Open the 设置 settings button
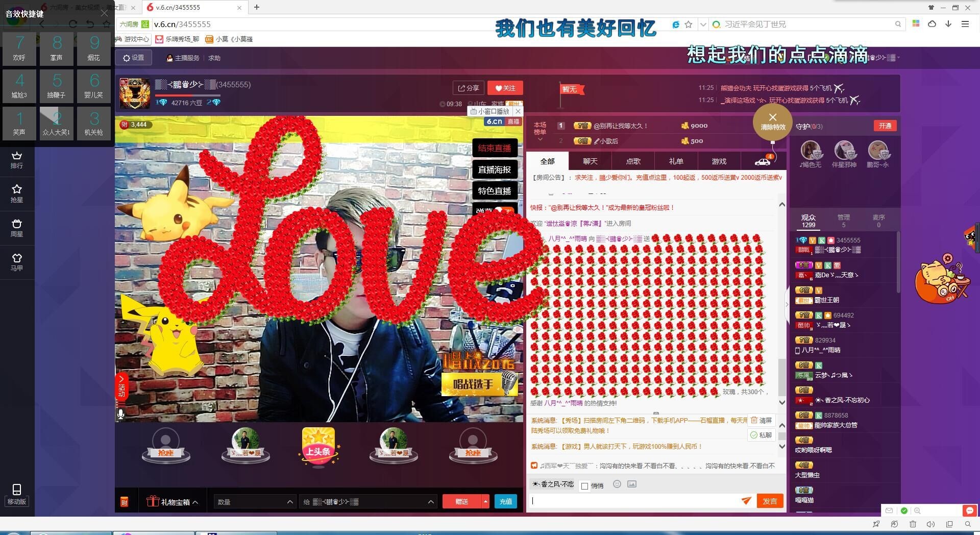980x535 pixels. click(x=134, y=58)
